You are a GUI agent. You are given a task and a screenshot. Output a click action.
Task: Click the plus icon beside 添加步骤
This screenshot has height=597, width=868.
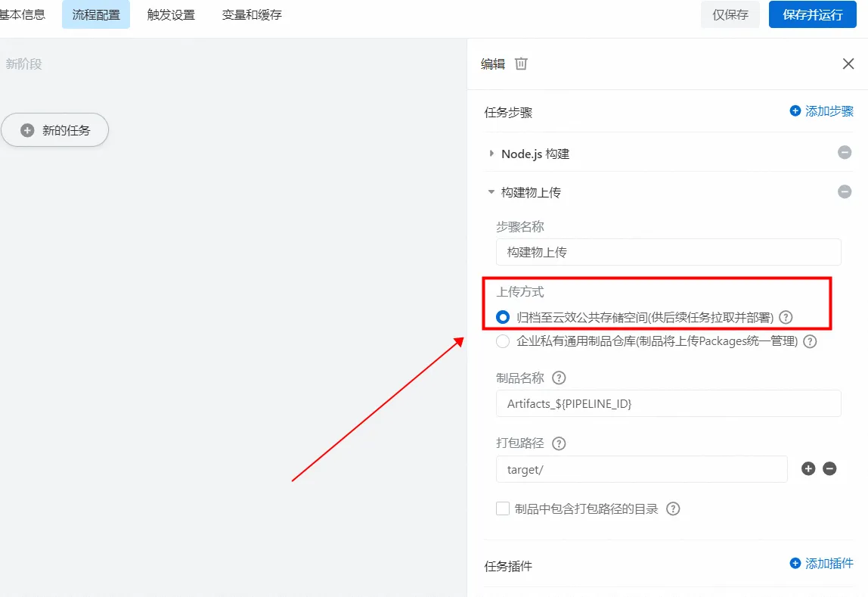tap(795, 110)
